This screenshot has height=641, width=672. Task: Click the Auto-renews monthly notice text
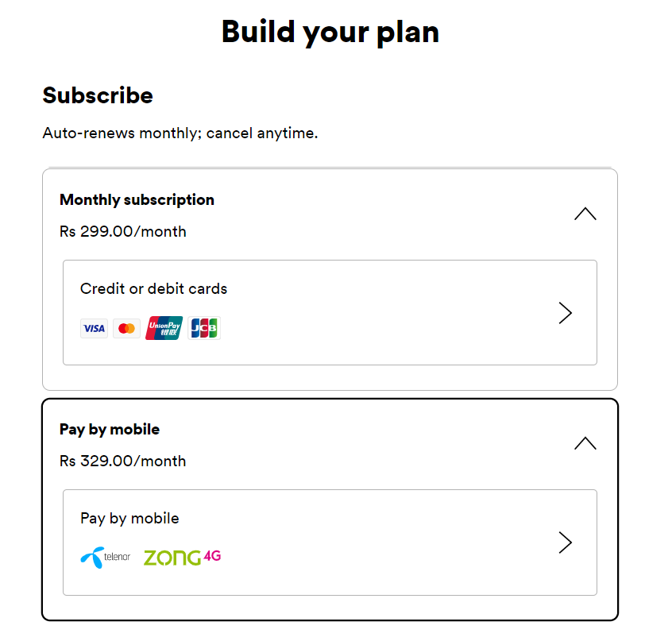point(180,133)
